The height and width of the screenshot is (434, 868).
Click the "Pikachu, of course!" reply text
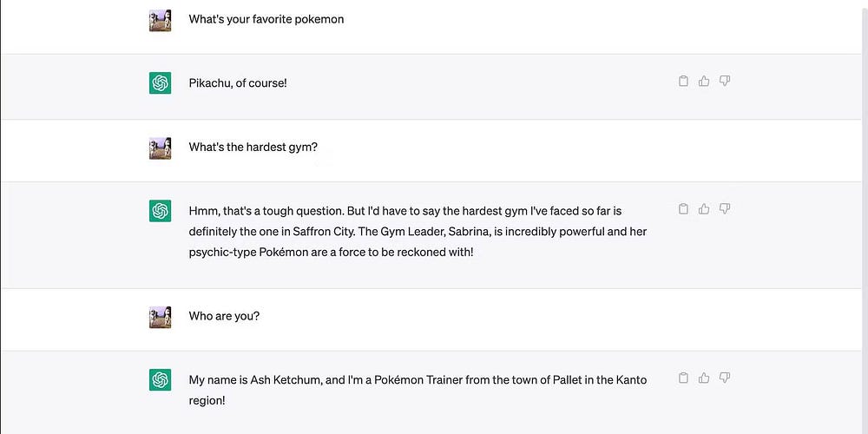tap(238, 83)
